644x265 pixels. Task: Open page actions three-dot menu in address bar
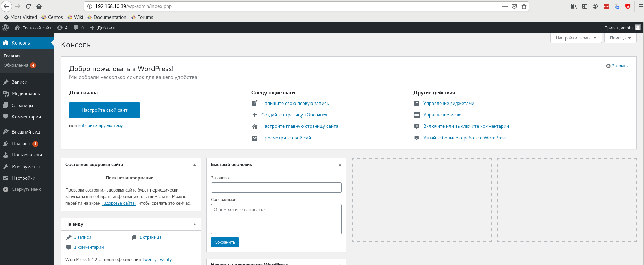(505, 6)
